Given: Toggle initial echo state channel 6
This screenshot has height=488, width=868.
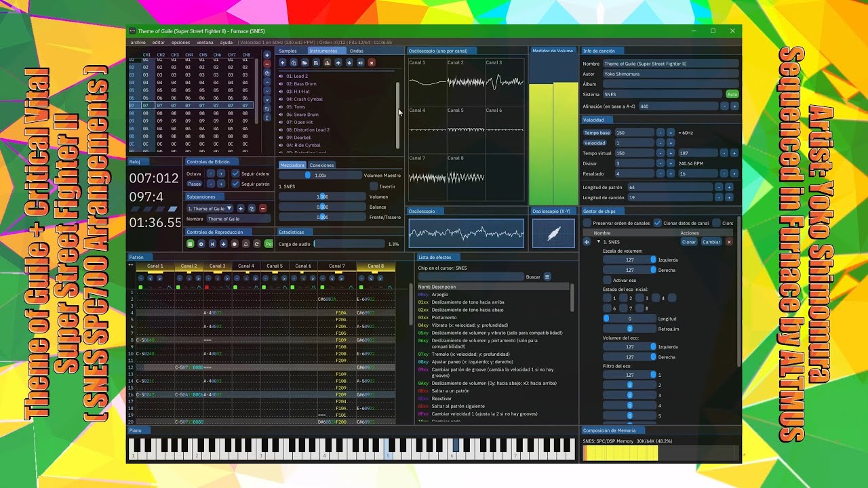Looking at the screenshot, I should click(607, 308).
